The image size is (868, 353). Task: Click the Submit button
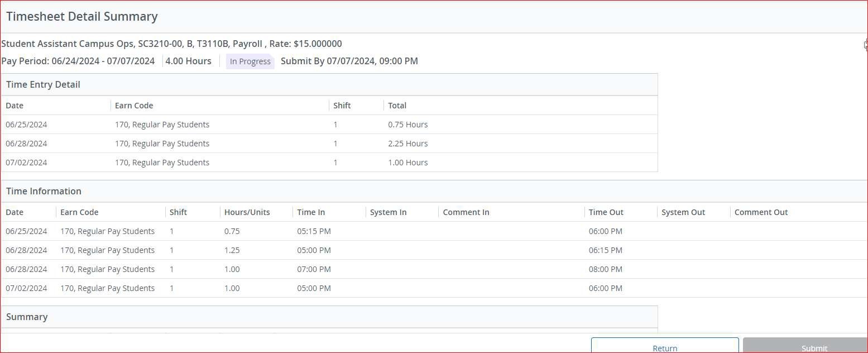[x=814, y=346]
